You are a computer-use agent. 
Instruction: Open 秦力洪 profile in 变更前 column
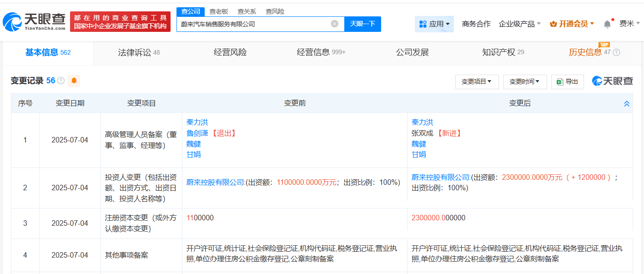pos(197,122)
